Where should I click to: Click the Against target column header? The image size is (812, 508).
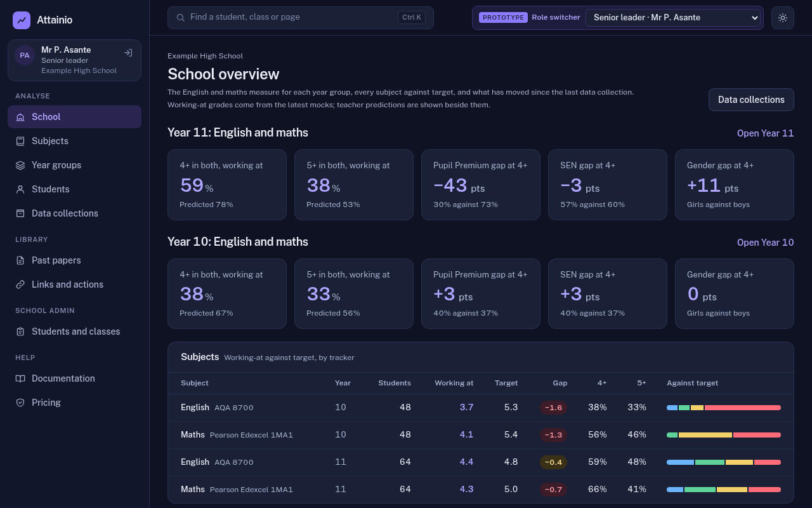692,383
